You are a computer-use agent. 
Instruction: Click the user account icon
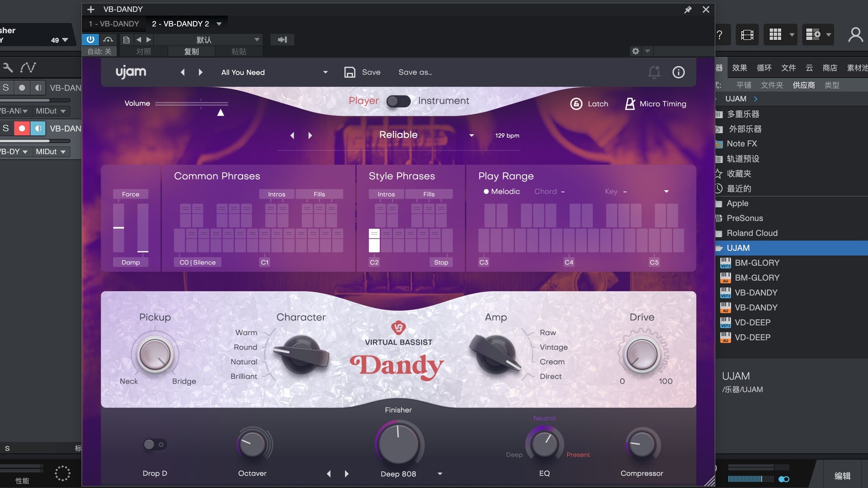tap(855, 35)
